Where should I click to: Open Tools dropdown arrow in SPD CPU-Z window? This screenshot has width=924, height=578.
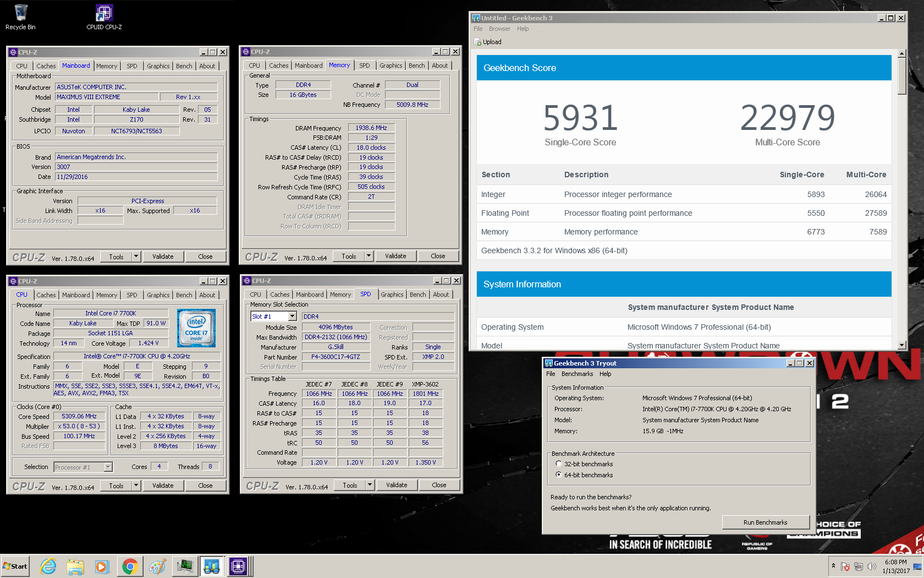[x=370, y=485]
